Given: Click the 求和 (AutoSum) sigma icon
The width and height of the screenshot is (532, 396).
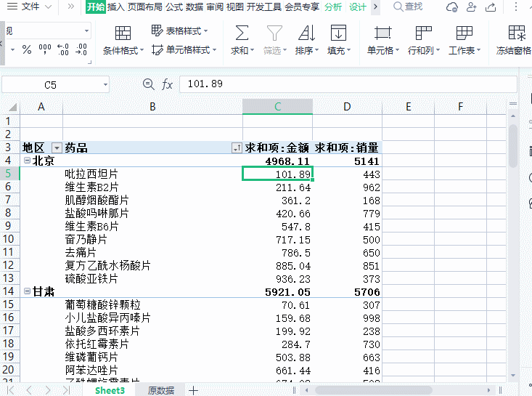Looking at the screenshot, I should point(242,33).
